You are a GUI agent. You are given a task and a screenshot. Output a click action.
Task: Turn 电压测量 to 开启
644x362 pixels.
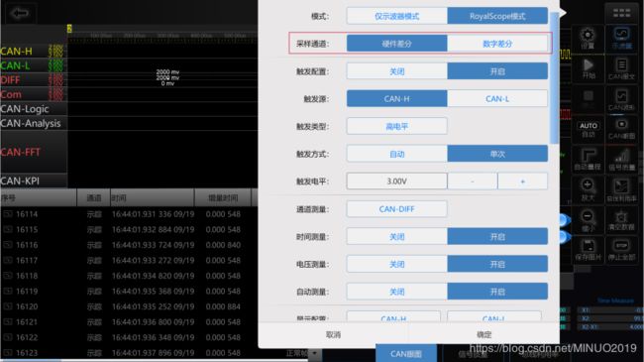(x=497, y=264)
